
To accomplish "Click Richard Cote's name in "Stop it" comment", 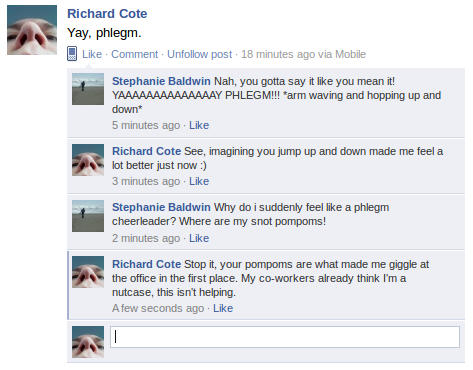I will pos(146,264).
